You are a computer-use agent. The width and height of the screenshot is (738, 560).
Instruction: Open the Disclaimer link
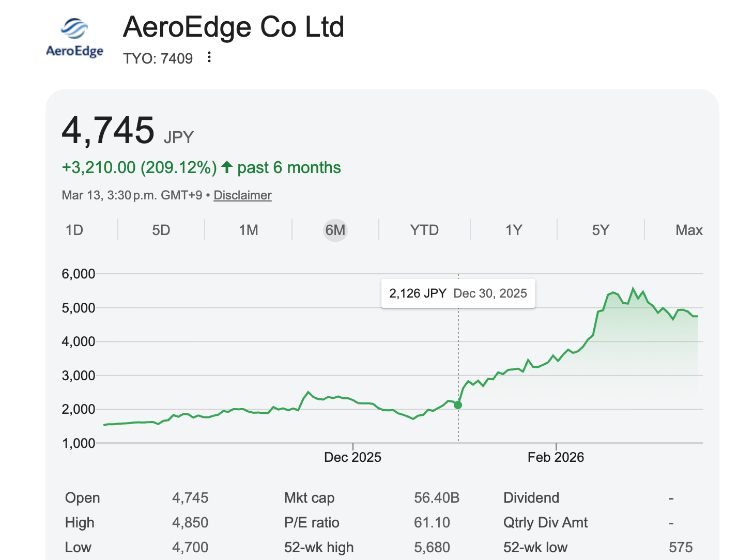(x=242, y=195)
